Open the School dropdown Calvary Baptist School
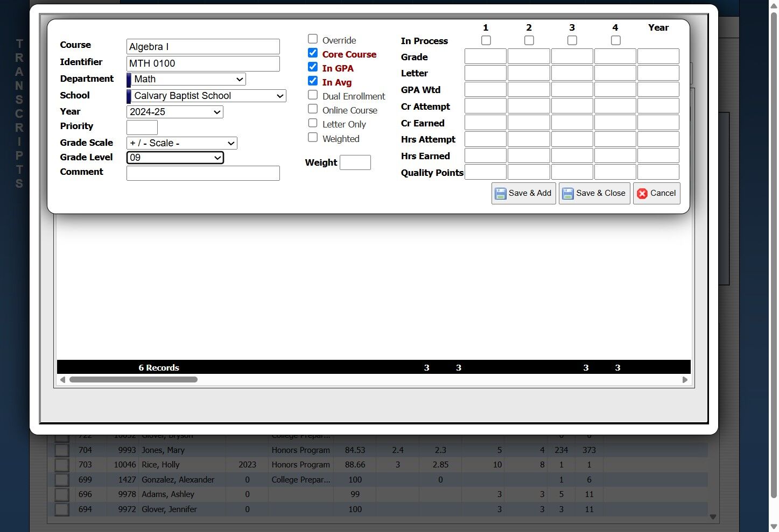 click(x=208, y=96)
